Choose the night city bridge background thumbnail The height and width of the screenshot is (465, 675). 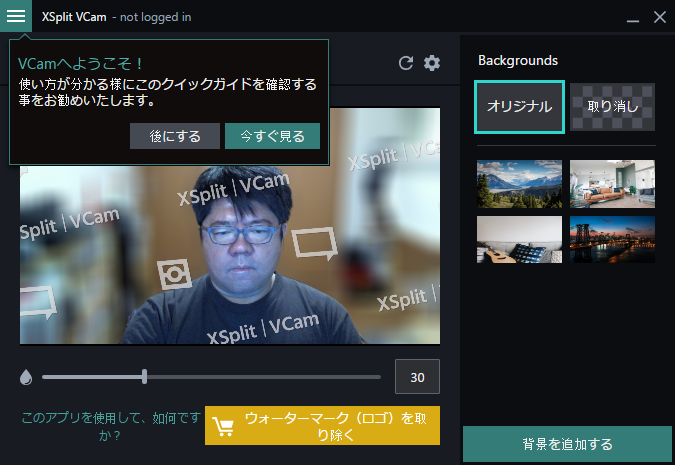tap(613, 239)
